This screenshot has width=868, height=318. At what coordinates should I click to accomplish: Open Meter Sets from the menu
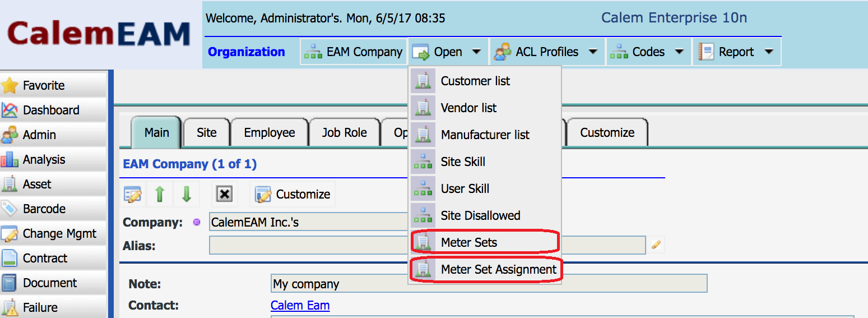485,242
